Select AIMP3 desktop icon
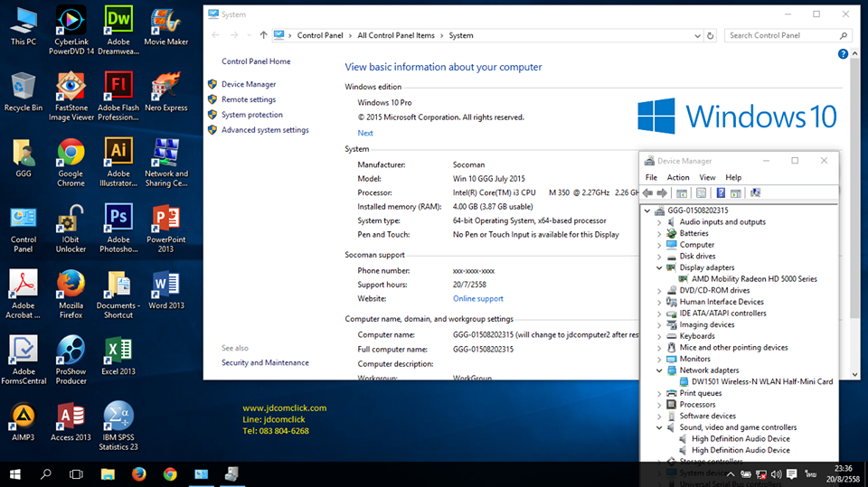Image resolution: width=868 pixels, height=487 pixels. (24, 421)
